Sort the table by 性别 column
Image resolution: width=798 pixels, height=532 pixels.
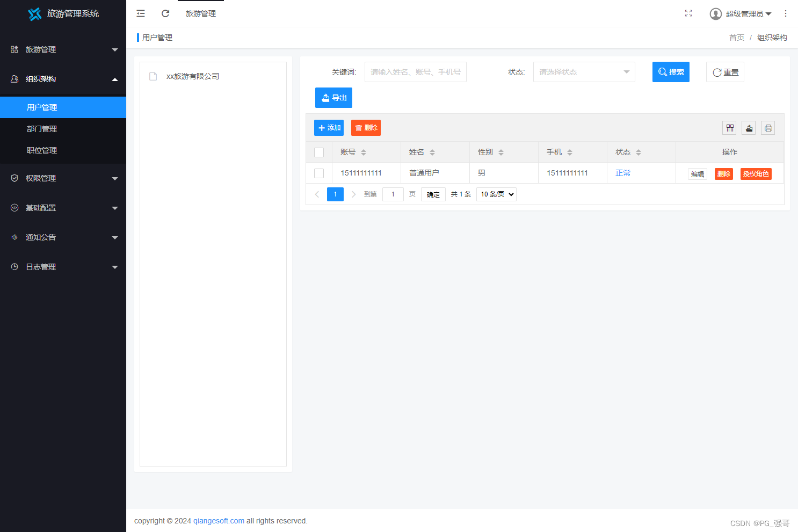(501, 152)
